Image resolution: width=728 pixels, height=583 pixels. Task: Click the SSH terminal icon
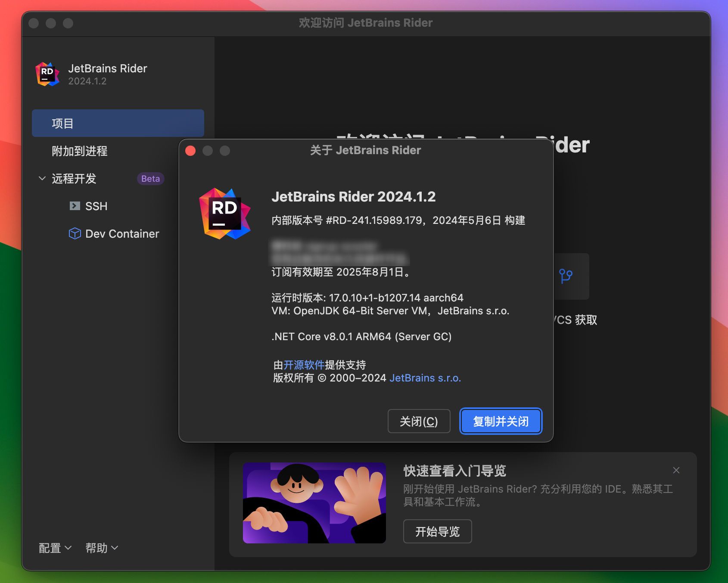point(75,206)
